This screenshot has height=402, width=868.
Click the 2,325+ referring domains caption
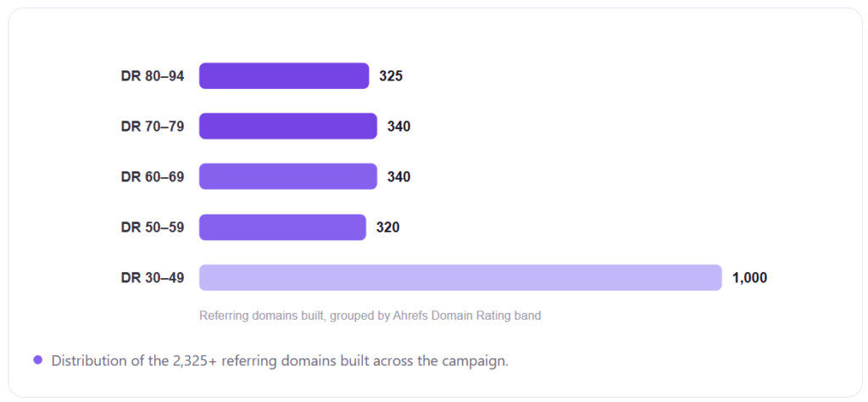(x=280, y=361)
